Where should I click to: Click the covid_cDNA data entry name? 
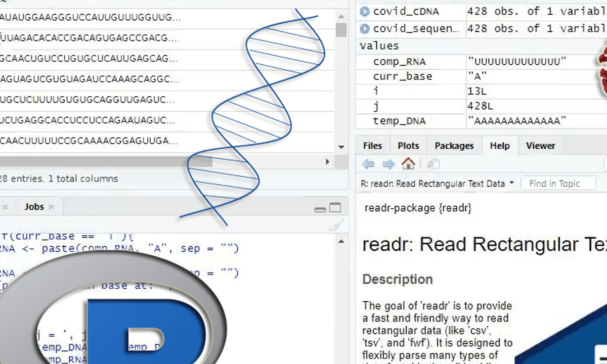(406, 11)
